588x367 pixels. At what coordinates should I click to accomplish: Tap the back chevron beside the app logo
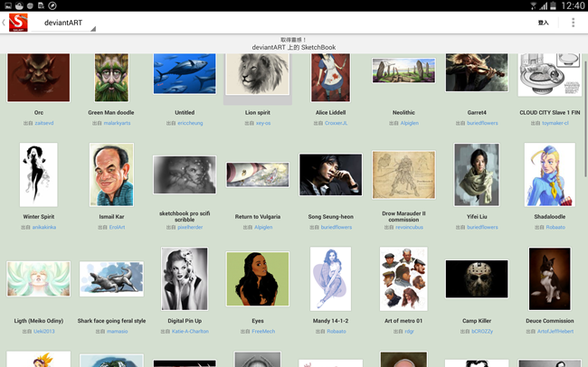4,23
